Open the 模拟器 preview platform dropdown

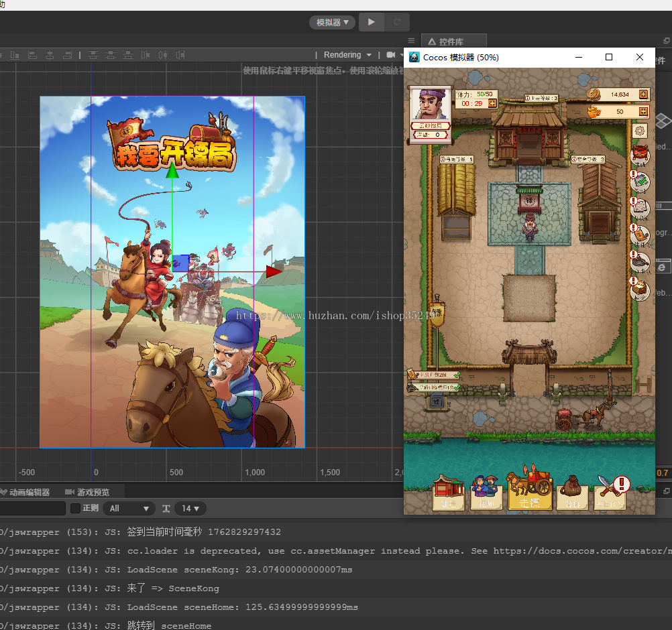pos(332,22)
